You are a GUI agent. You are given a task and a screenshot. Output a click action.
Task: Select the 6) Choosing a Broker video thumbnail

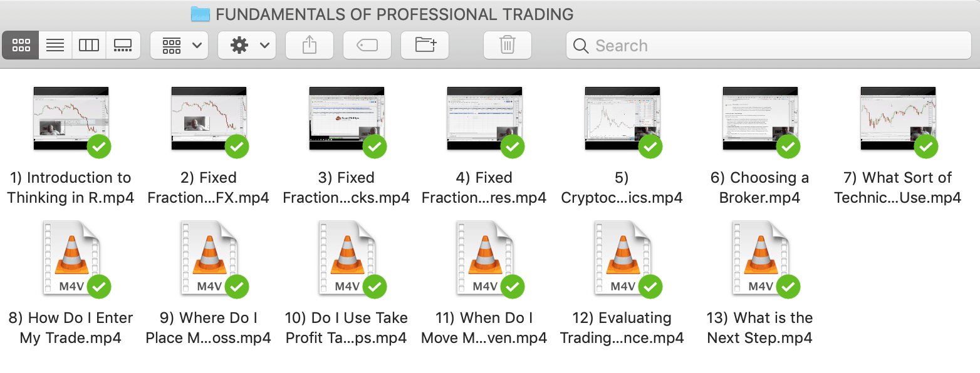coord(759,118)
